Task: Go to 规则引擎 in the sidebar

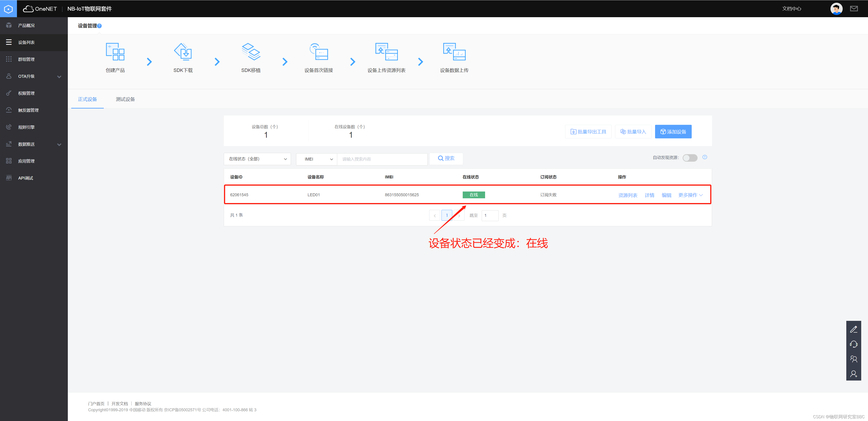Action: click(26, 127)
